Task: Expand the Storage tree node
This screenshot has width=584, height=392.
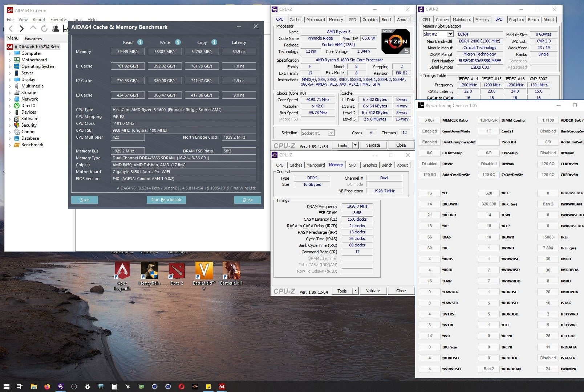Action: [x=10, y=93]
